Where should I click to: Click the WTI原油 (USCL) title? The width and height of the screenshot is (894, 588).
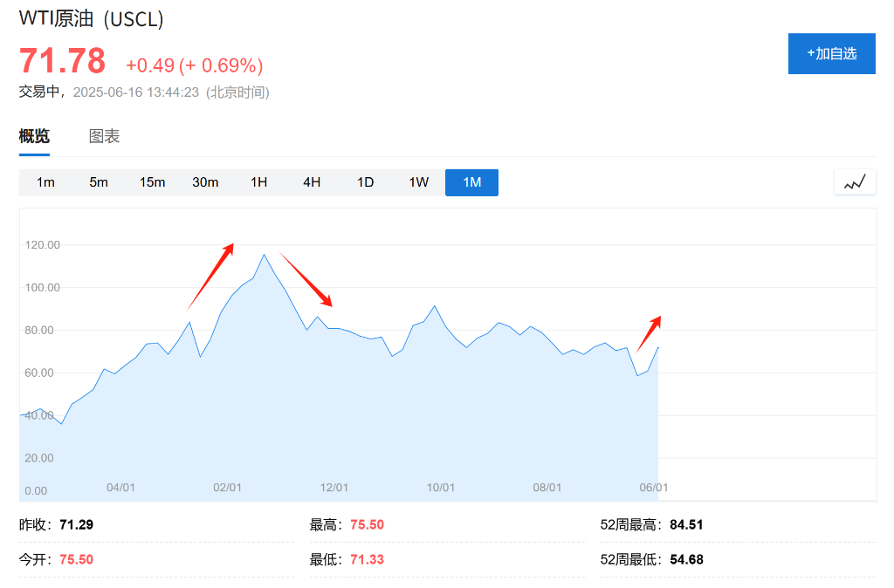[91, 17]
